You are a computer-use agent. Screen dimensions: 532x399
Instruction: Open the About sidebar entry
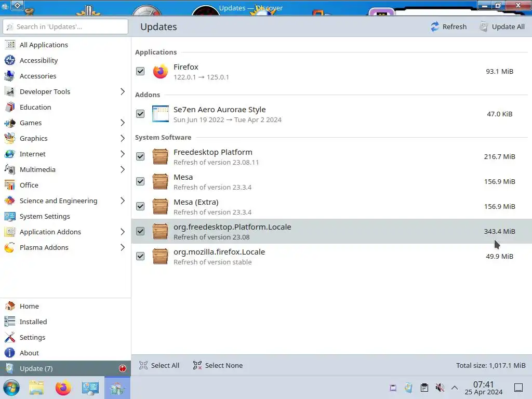click(x=65, y=353)
